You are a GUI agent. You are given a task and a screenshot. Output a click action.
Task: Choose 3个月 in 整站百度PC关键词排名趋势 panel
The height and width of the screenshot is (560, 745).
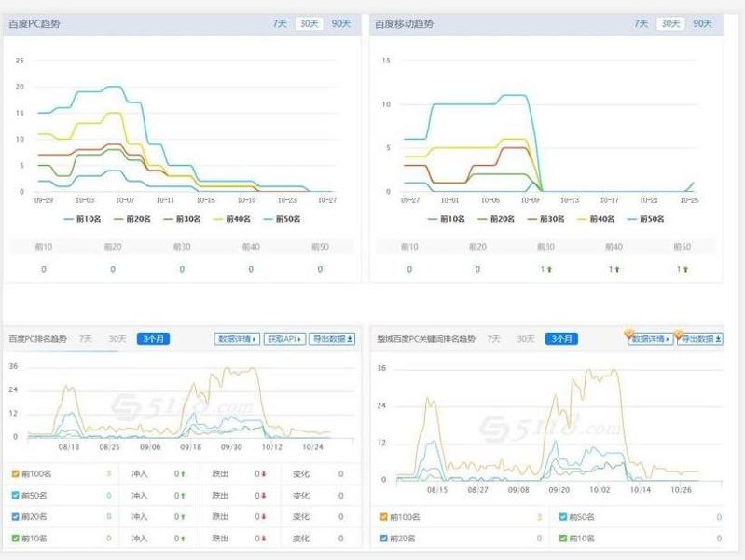pyautogui.click(x=561, y=338)
